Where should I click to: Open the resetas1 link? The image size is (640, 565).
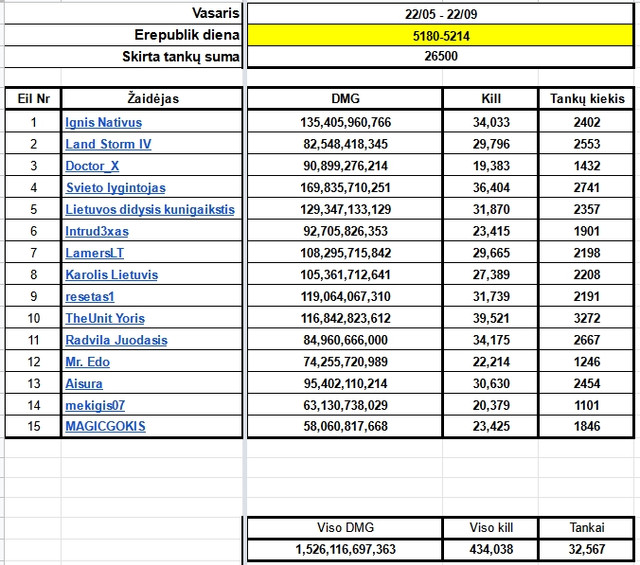[x=90, y=297]
